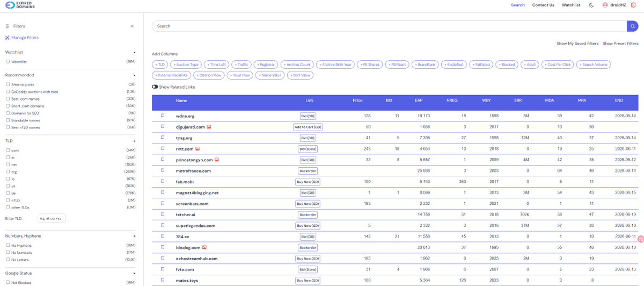Screen dimensions: 644x286
Task: Click the red icon beside droidHZ
Action: pos(633,5)
